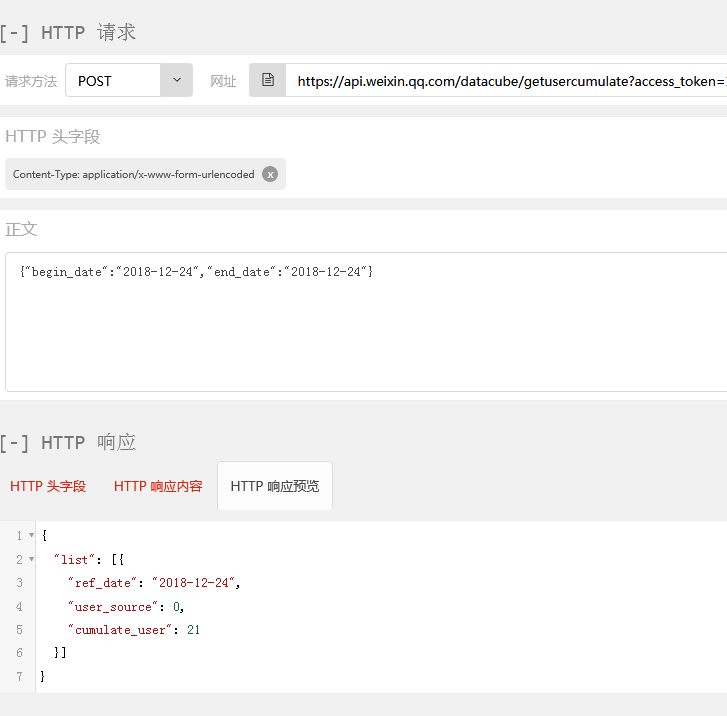727x716 pixels.
Task: Click line number 7 in response gutter
Action: pos(19,677)
